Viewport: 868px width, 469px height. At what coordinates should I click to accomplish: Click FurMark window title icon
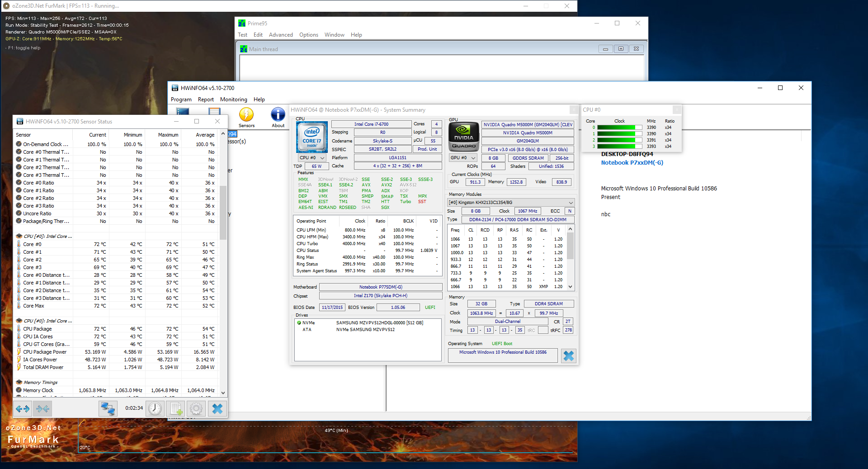(6, 6)
